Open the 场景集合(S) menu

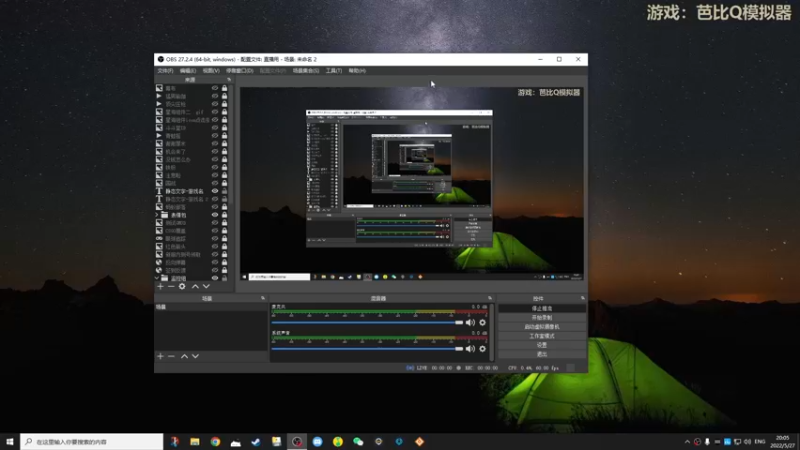point(306,70)
